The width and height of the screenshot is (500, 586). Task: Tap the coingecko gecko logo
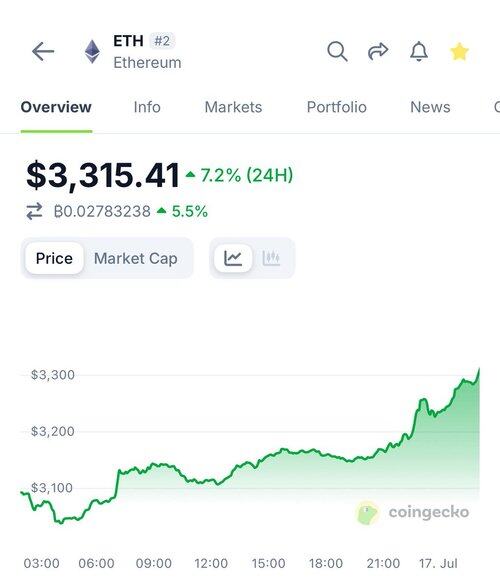click(367, 513)
